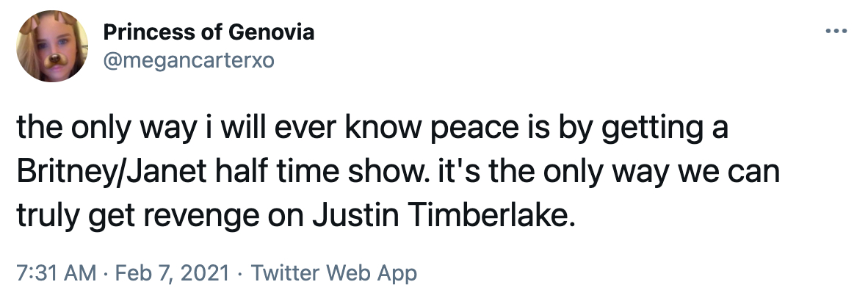
Task: Click the @megancarterxo handle
Action: point(189,60)
